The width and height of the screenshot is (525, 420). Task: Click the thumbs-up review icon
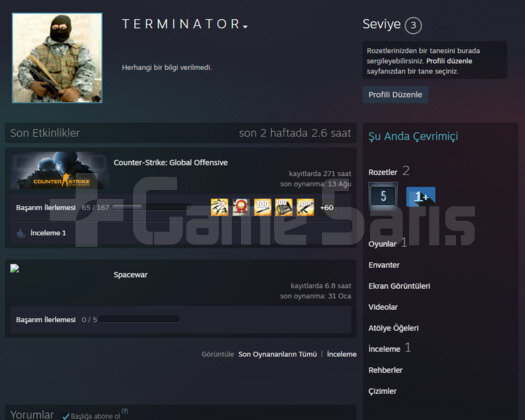[x=21, y=233]
